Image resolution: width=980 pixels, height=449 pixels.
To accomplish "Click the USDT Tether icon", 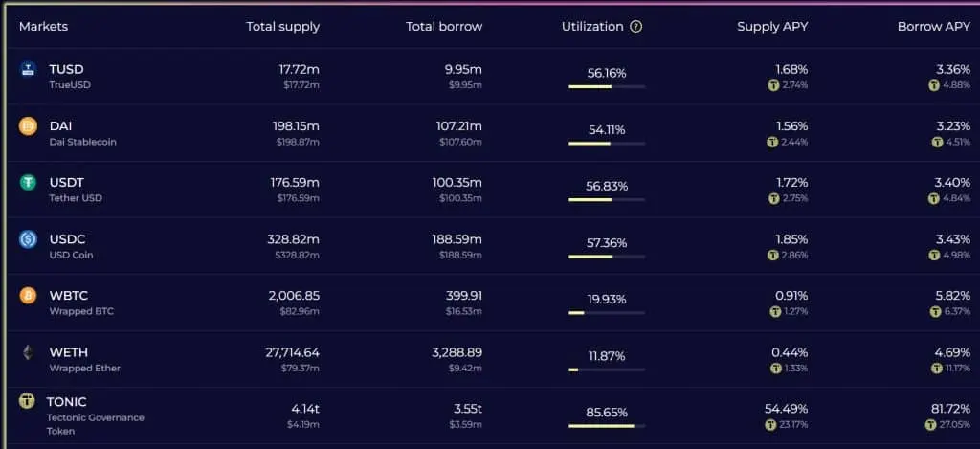I will (28, 183).
